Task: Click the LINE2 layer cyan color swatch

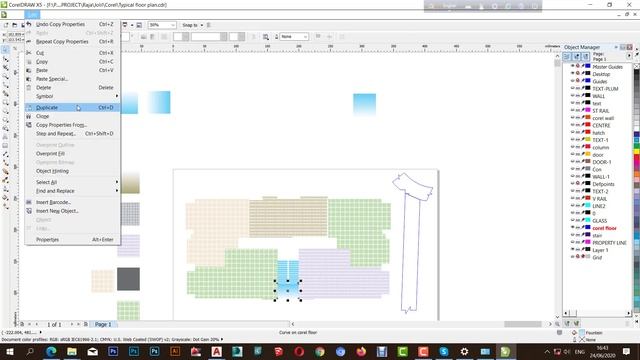Action: click(x=588, y=206)
